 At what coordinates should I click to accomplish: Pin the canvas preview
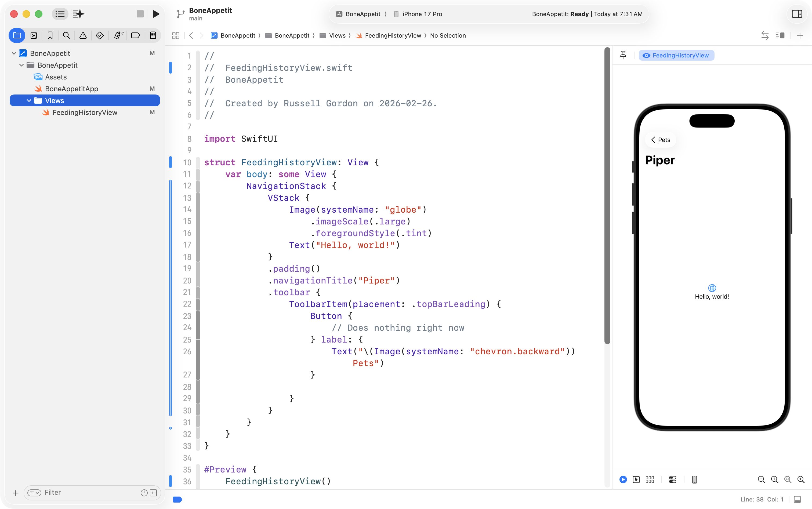[623, 55]
